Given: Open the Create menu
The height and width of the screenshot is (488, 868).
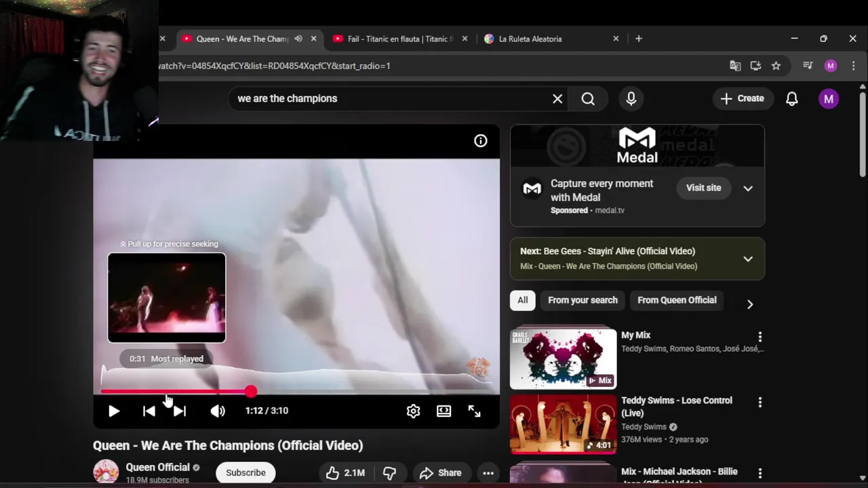Looking at the screenshot, I should (x=743, y=99).
